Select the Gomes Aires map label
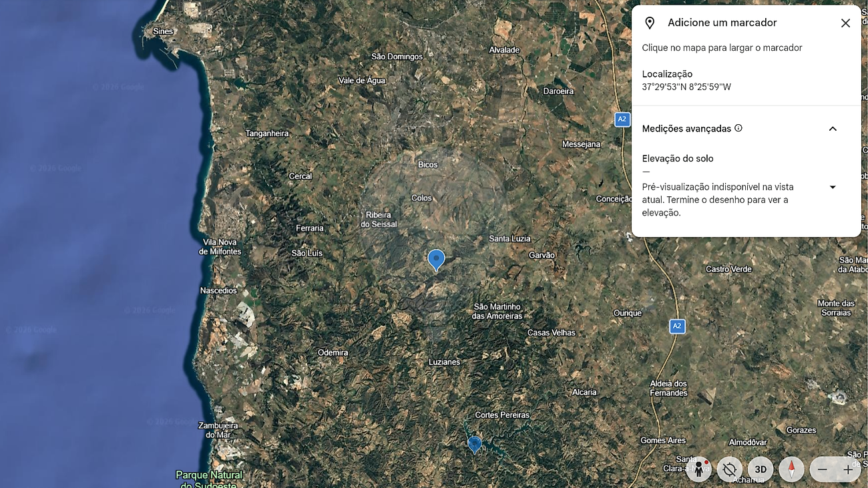Image resolution: width=868 pixels, height=488 pixels. point(662,441)
